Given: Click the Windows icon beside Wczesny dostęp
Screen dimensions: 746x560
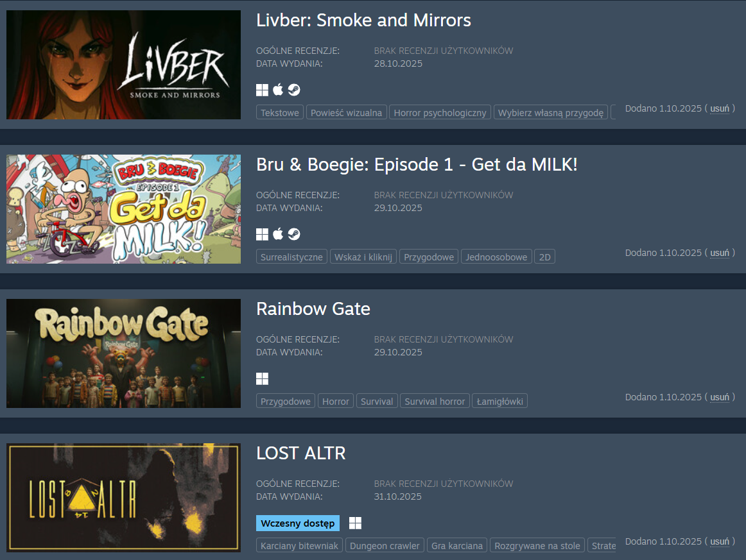Looking at the screenshot, I should click(x=356, y=523).
